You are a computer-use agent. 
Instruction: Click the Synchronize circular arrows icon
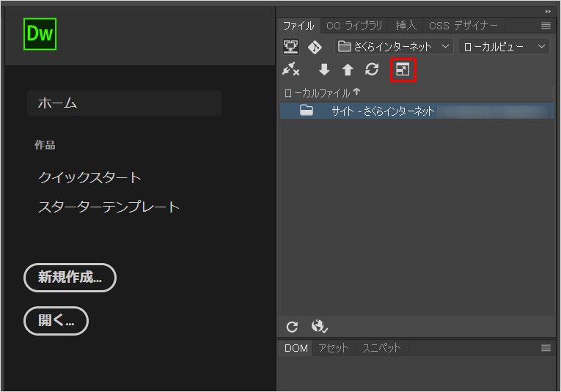pos(373,70)
